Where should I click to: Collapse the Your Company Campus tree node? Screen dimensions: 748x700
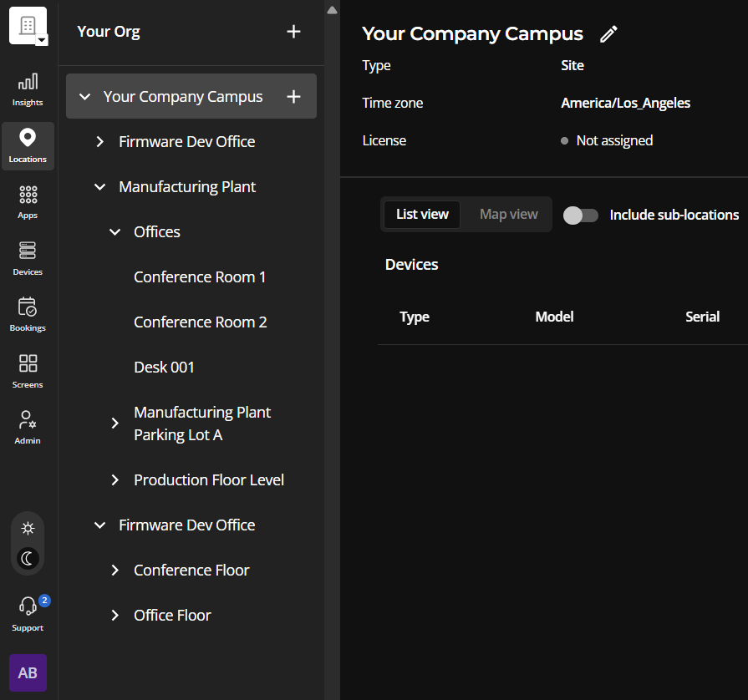85,97
